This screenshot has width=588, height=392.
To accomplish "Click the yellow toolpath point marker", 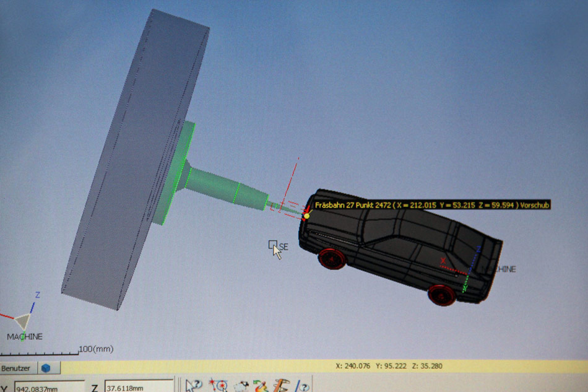I will pyautogui.click(x=307, y=216).
